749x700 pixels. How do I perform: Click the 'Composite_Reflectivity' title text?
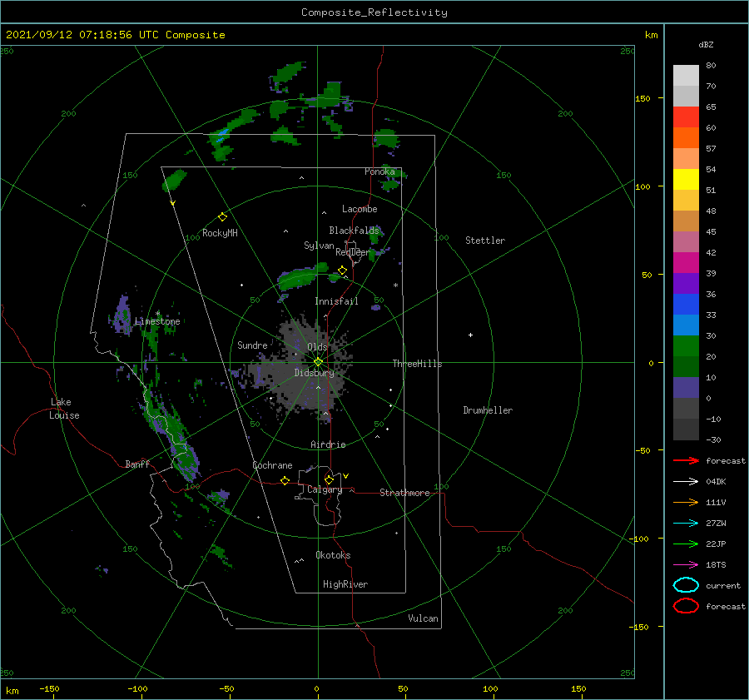coord(374,12)
